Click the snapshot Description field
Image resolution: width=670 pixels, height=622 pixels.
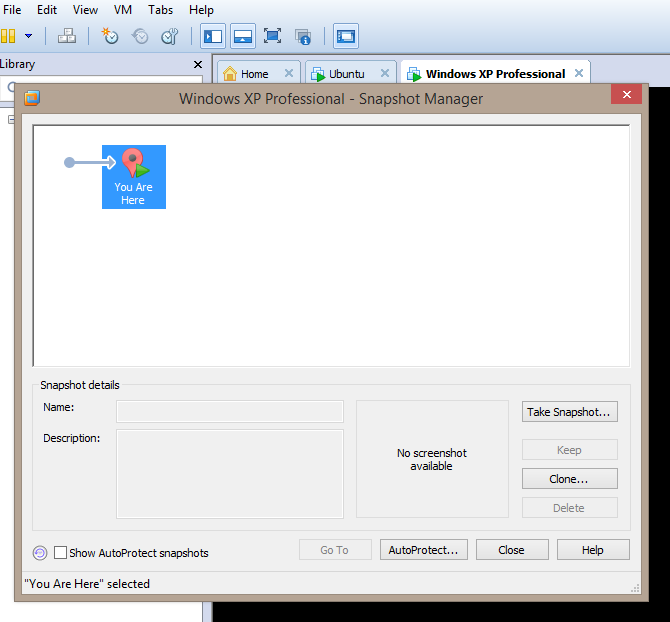pos(230,474)
